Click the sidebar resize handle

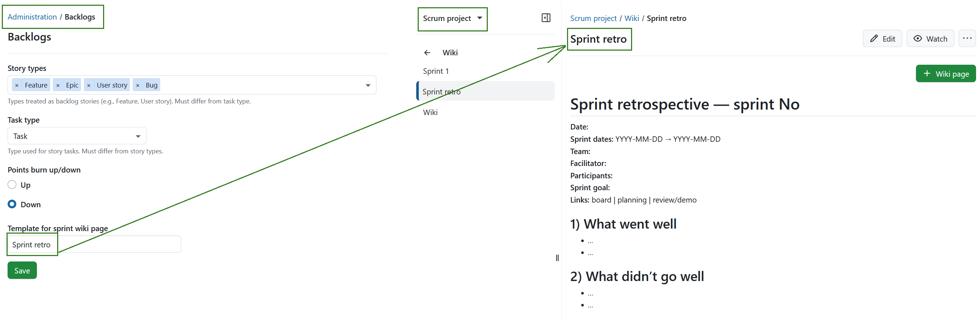pyautogui.click(x=557, y=258)
